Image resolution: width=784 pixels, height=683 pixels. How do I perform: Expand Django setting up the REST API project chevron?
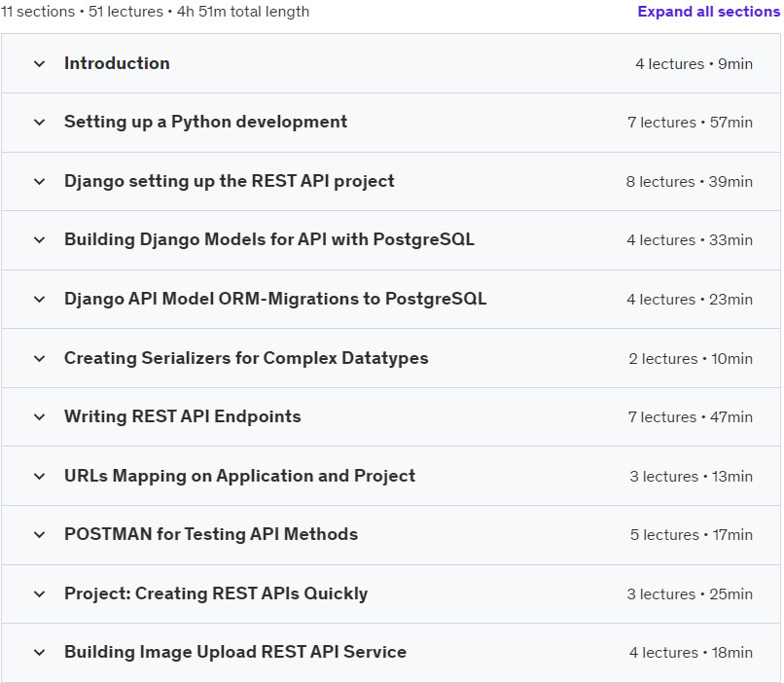(40, 182)
